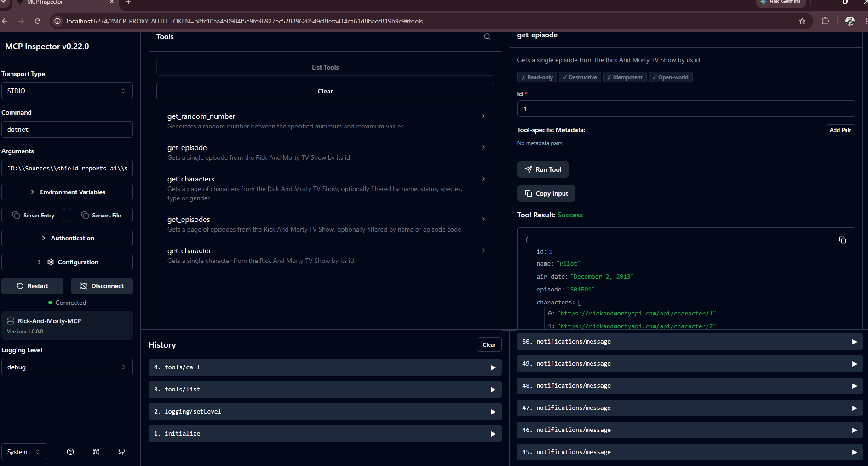Focus the Command dotnet input
The height and width of the screenshot is (466, 868).
67,129
